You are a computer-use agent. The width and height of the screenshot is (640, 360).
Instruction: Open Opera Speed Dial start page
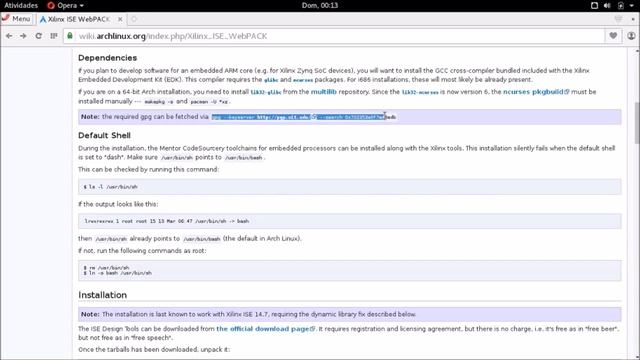tap(53, 36)
